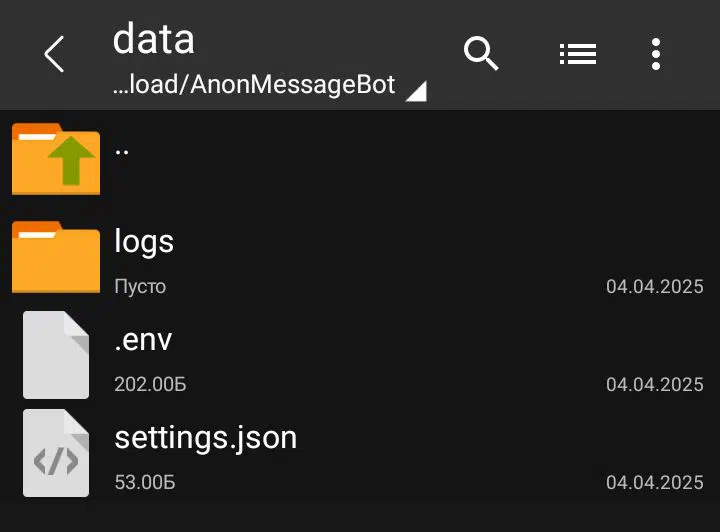The image size is (720, 532).
Task: Expand the path dropdown triangle
Action: coord(417,91)
